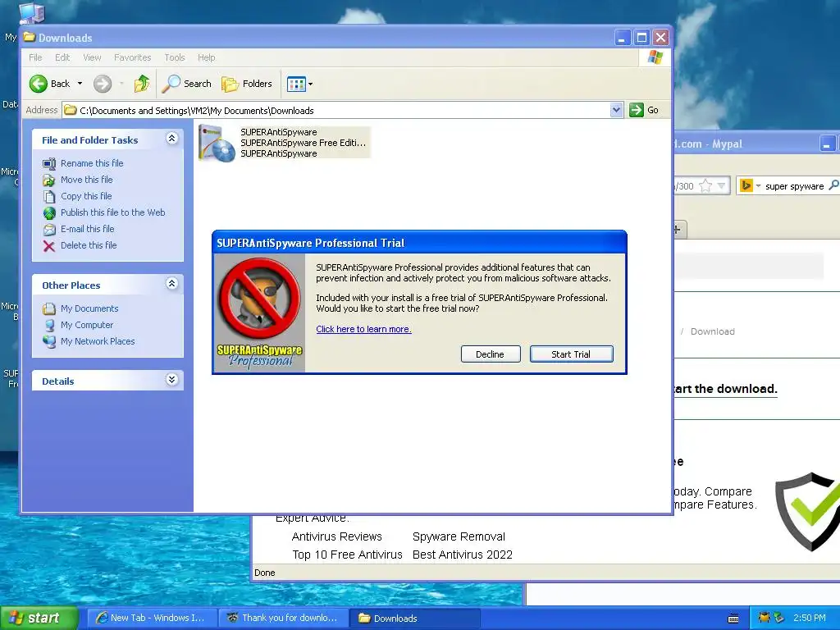This screenshot has height=630, width=840.
Task: Click Delete this file
Action: click(x=89, y=245)
